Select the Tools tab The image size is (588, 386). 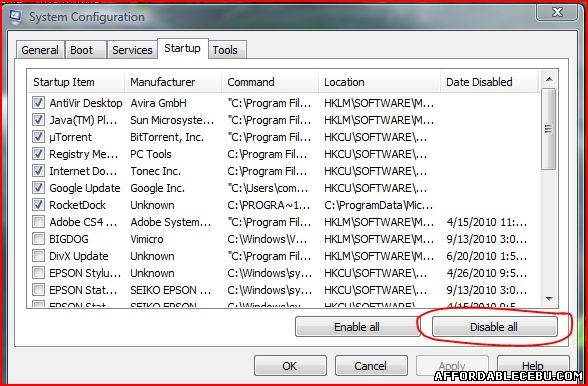pyautogui.click(x=227, y=50)
